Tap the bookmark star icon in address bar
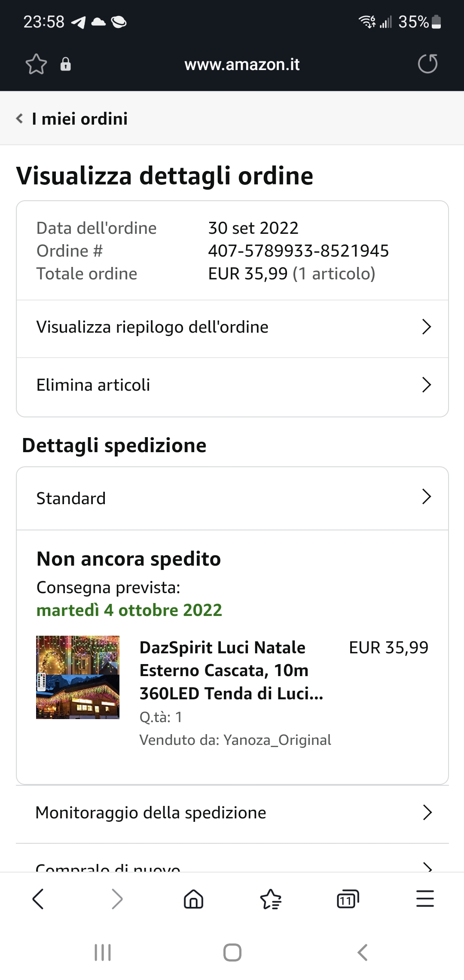 [x=36, y=64]
